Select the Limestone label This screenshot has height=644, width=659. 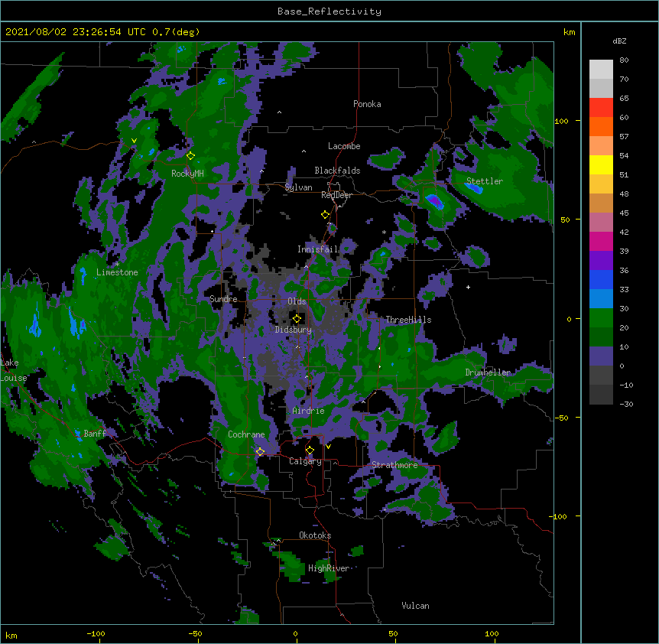(x=117, y=272)
